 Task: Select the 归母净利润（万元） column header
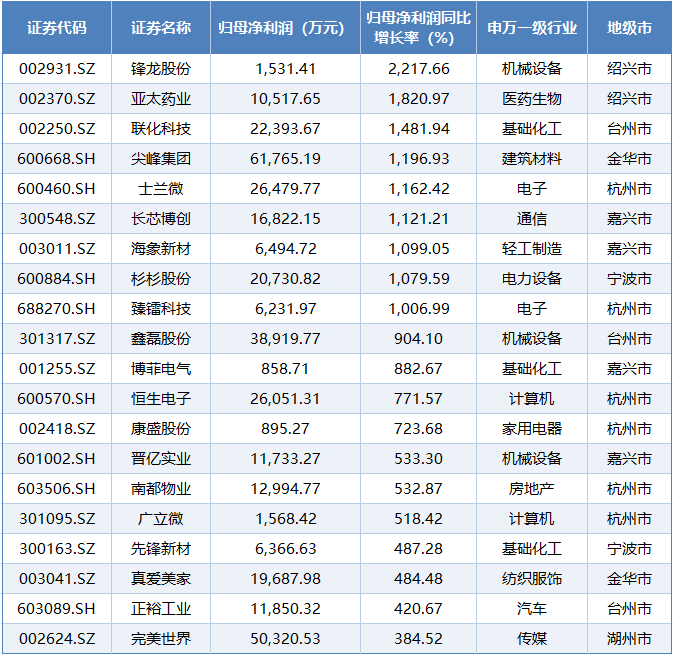click(x=285, y=28)
